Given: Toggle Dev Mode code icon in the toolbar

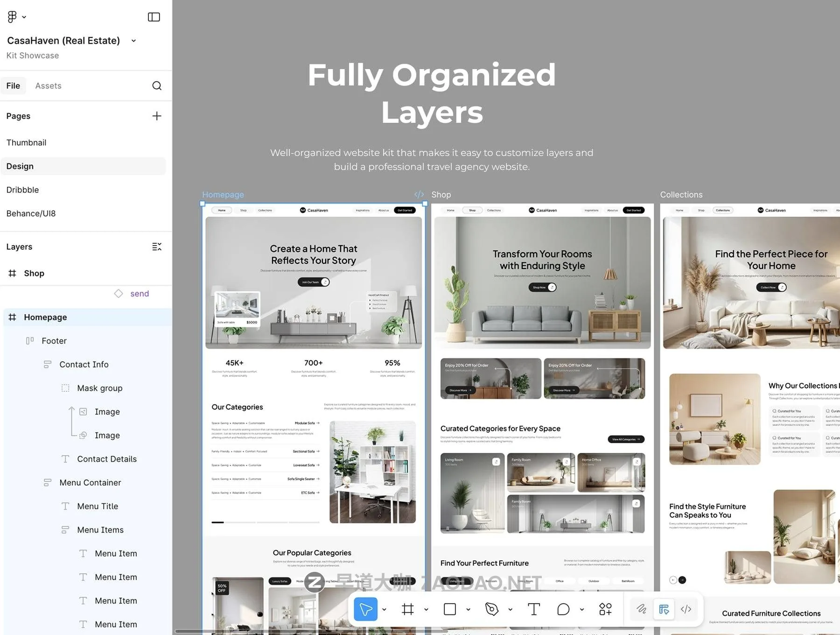Looking at the screenshot, I should [686, 609].
